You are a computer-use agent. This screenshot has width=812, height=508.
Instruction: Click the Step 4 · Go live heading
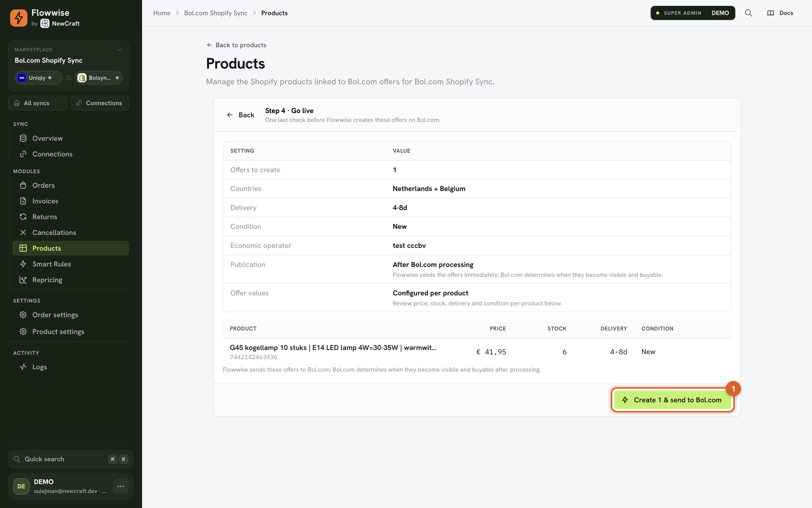(x=289, y=110)
